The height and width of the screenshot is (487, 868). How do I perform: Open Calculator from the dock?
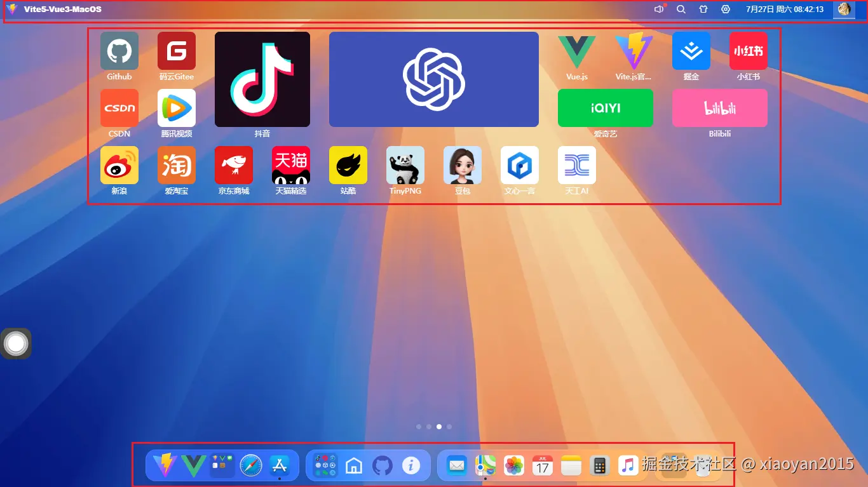600,465
